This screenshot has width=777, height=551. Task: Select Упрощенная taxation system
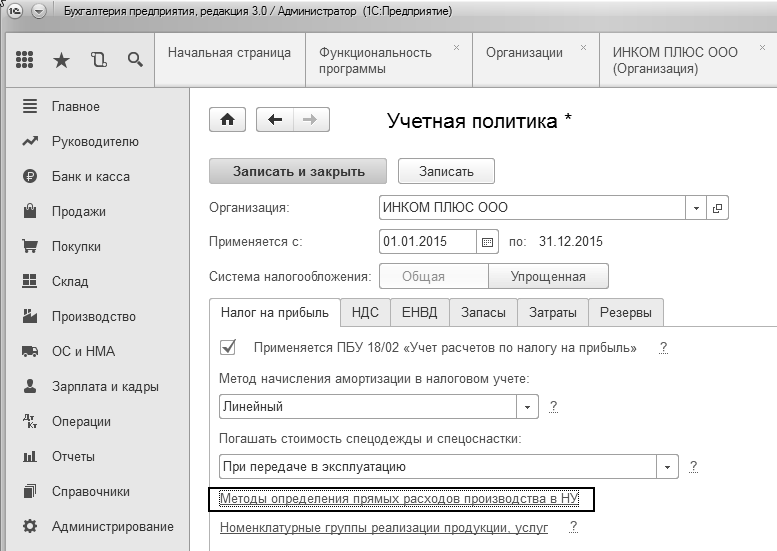tap(548, 276)
